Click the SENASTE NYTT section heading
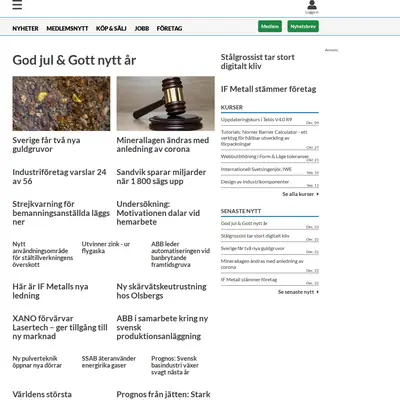400x400 pixels. tap(241, 211)
